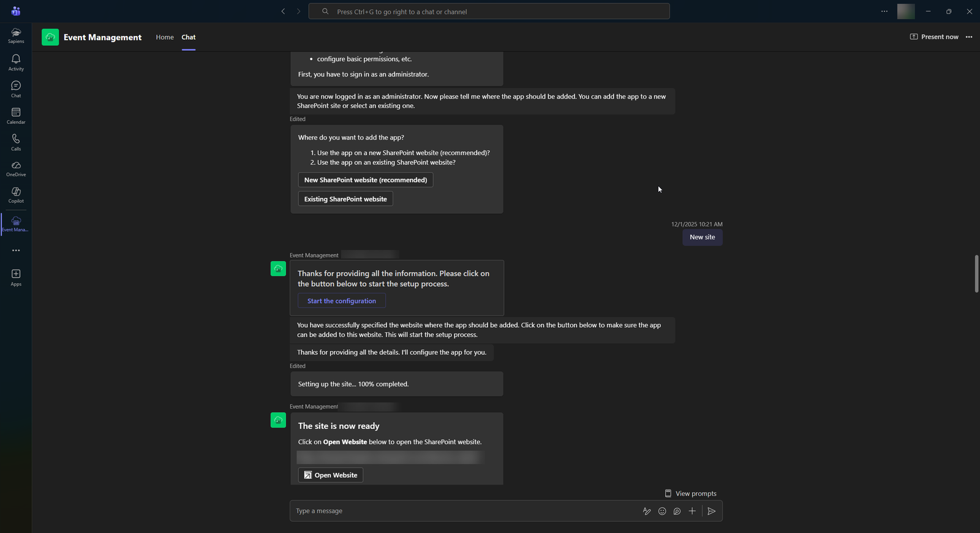Screen dimensions: 980x533
Task: Send the message with arrow icon
Action: 711,511
